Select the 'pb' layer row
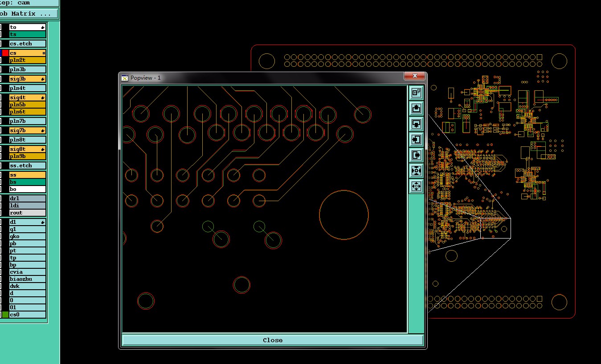The height and width of the screenshot is (364, 601). [28, 243]
